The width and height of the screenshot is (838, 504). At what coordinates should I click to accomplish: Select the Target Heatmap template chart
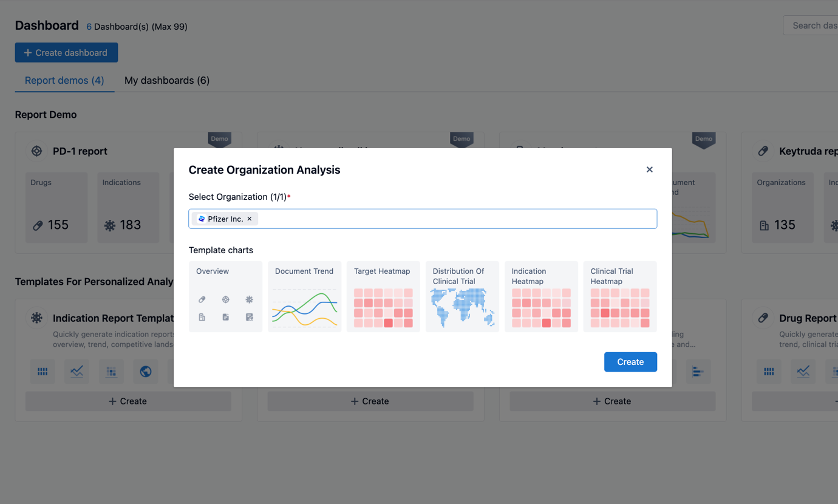[x=383, y=296]
